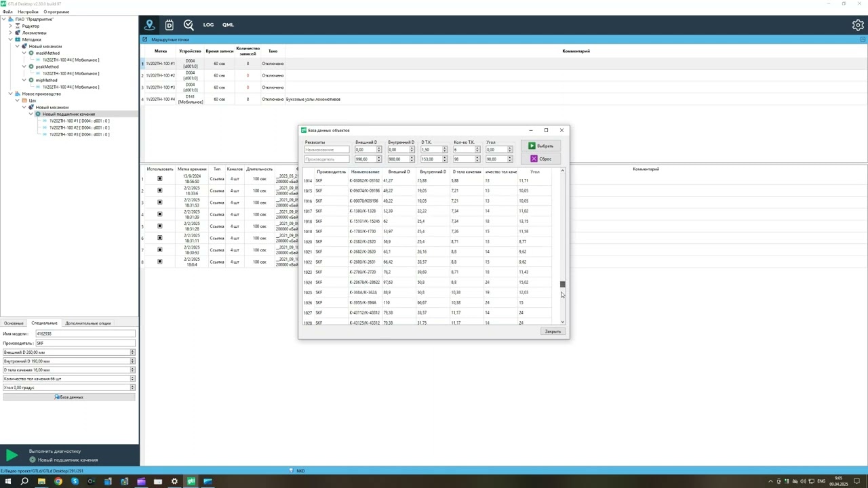868x488 pixels.
Task: Toggle 'Использовать' checkbox in record row 3
Action: (x=160, y=203)
